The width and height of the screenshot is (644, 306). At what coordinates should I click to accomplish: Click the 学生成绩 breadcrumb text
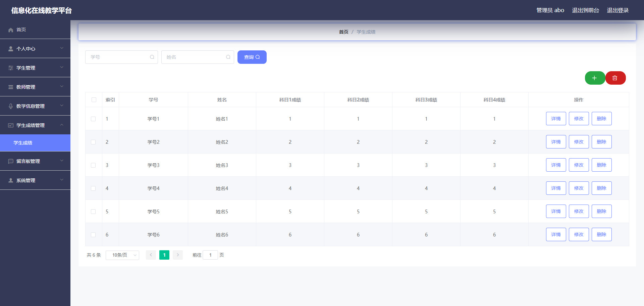click(366, 32)
